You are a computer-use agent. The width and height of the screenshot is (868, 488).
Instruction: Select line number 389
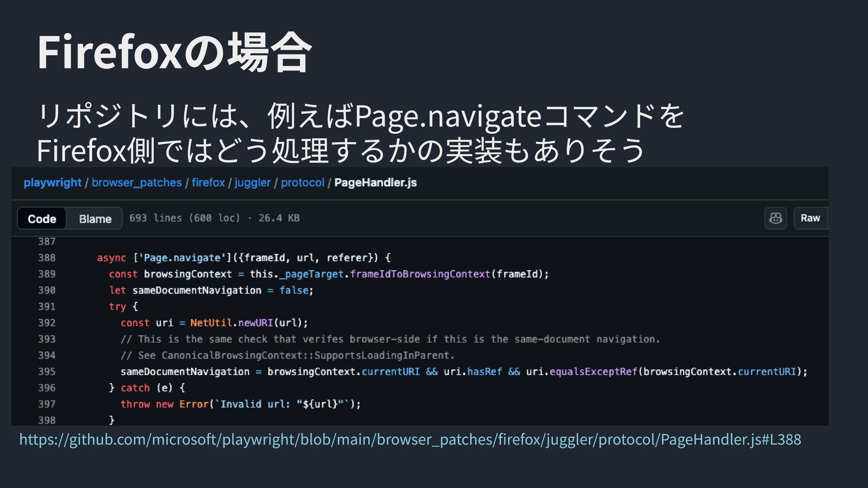(47, 274)
